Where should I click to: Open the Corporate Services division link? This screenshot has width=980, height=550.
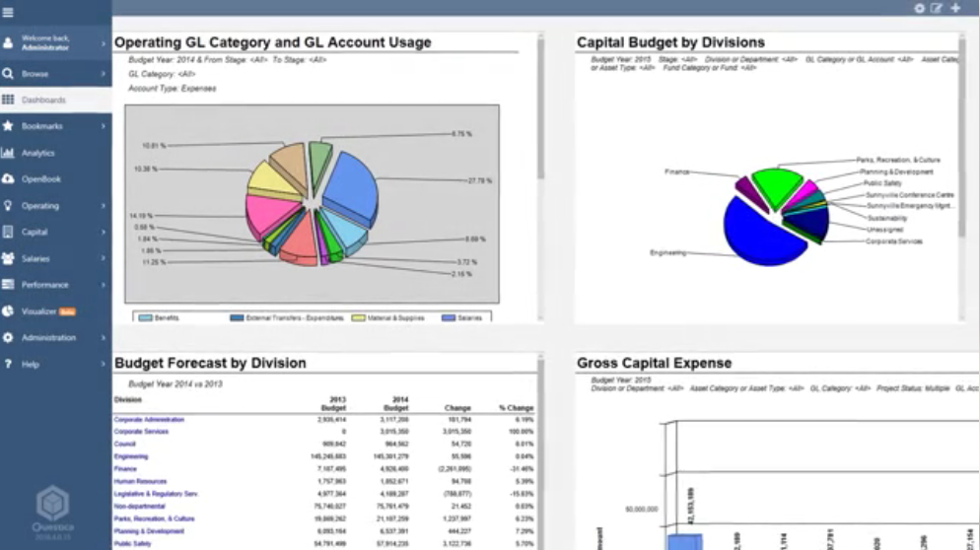pyautogui.click(x=141, y=432)
